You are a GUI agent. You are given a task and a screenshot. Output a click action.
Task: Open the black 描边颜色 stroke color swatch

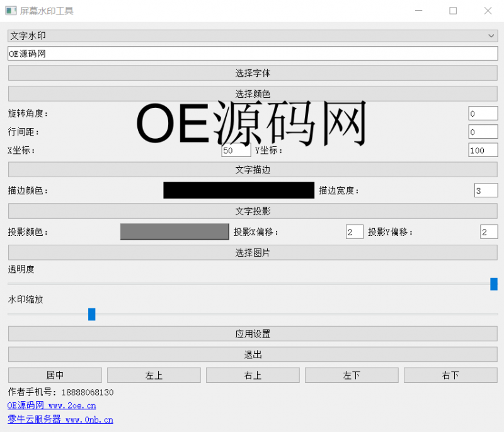[x=239, y=190]
